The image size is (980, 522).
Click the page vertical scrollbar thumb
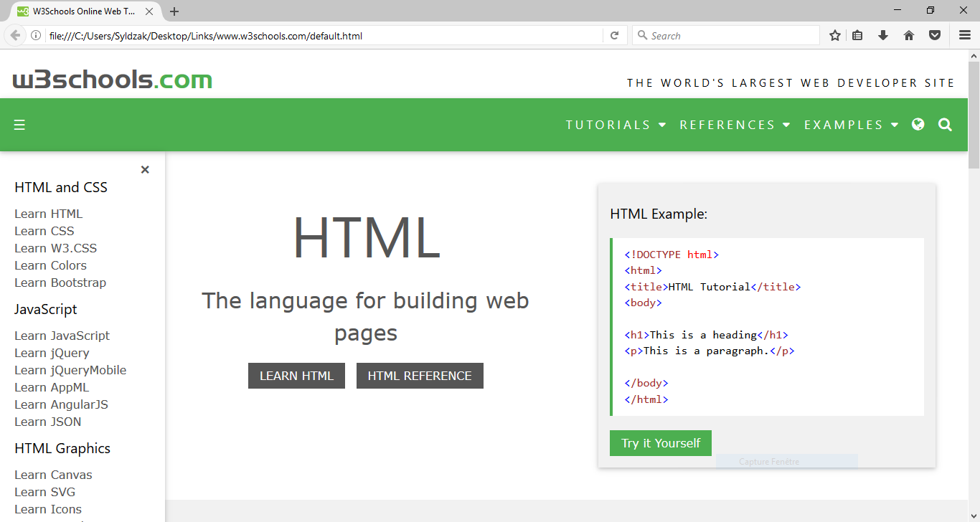pos(974,116)
